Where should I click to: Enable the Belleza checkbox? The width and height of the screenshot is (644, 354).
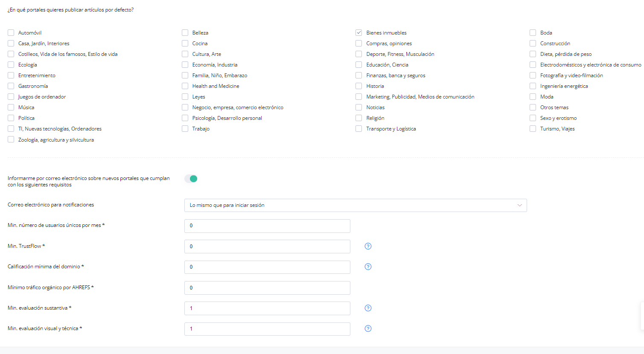pyautogui.click(x=185, y=32)
